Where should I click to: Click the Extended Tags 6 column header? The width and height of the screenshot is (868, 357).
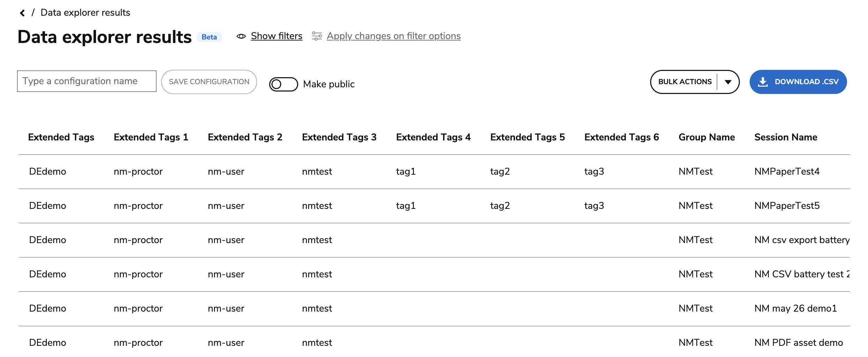pos(621,137)
